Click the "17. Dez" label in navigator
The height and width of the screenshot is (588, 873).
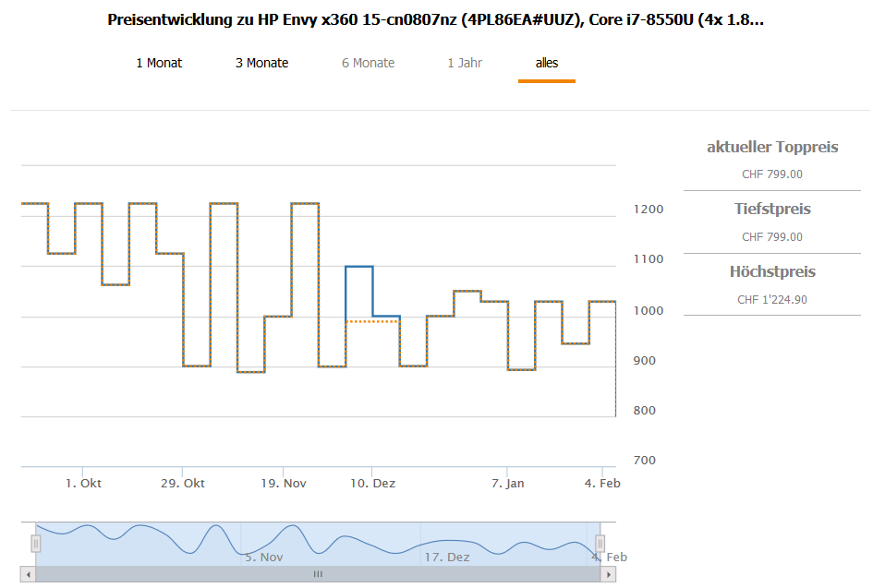tap(447, 557)
